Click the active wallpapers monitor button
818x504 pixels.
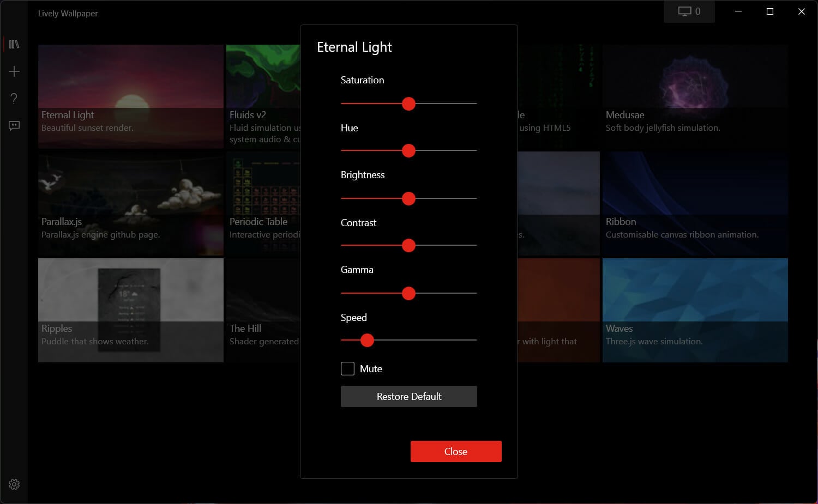click(689, 11)
